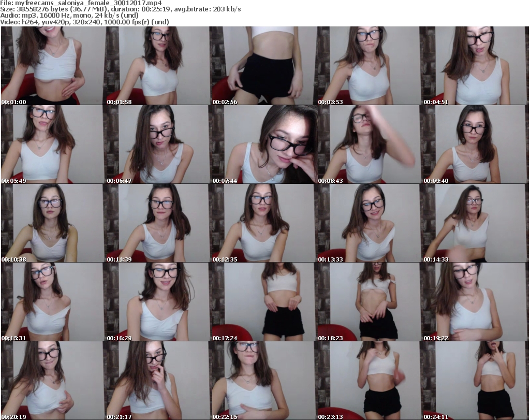530x420 pixels.
Task: Open the thumbnail stamped 00:13:33
Action: click(x=370, y=223)
